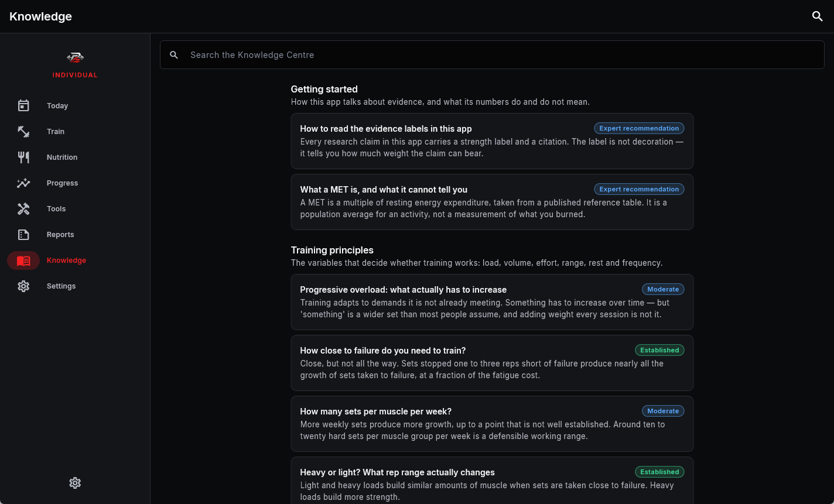The height and width of the screenshot is (504, 834).
Task: Select the Knowledge menu label
Action: (66, 260)
